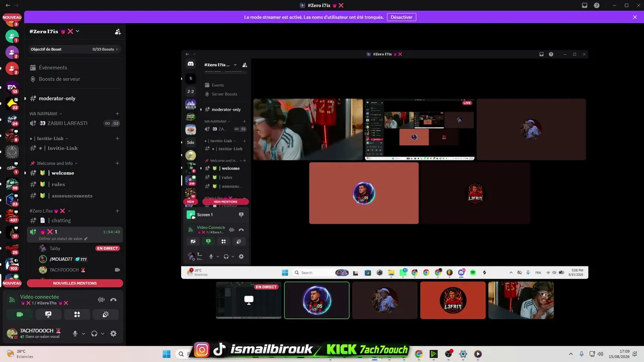The width and height of the screenshot is (644, 362).
Task: Disconnect from the voice channel
Action: coord(114,300)
